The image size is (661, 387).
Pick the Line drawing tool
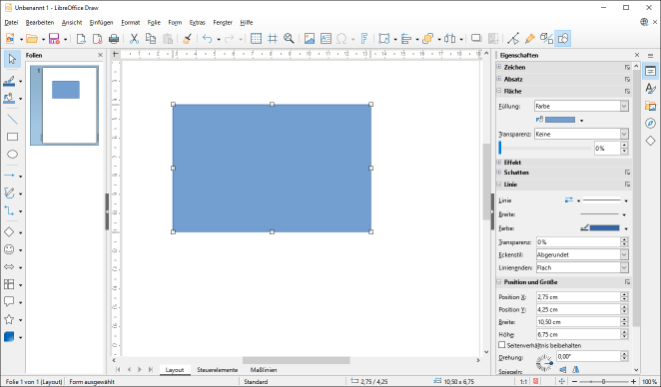(x=12, y=119)
